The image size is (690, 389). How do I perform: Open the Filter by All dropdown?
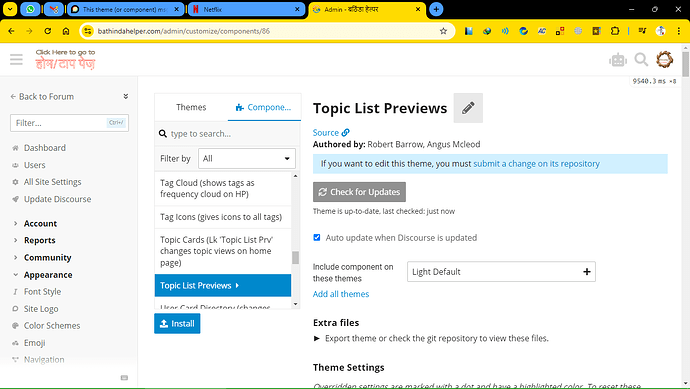[x=247, y=158]
